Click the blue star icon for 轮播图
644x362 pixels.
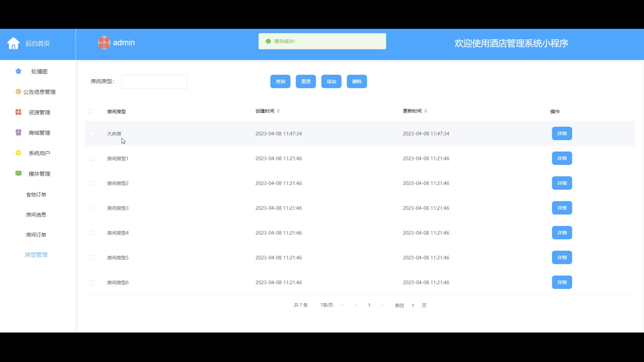tap(18, 71)
